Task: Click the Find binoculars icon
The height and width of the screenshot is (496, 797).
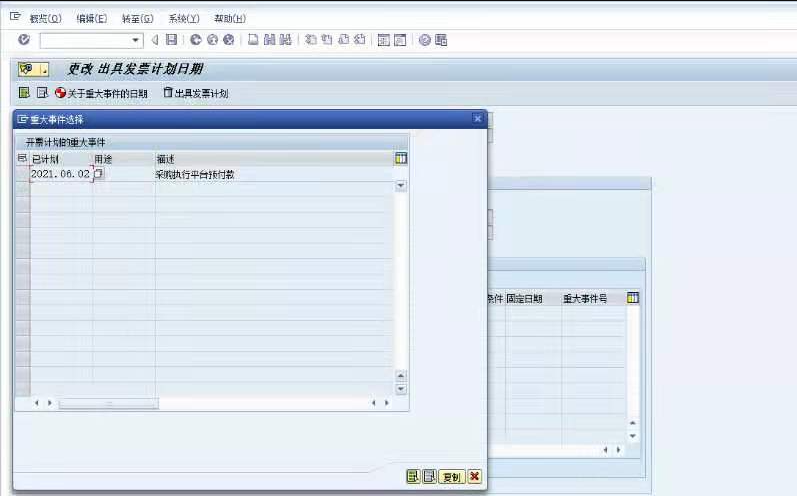Action: coord(269,40)
